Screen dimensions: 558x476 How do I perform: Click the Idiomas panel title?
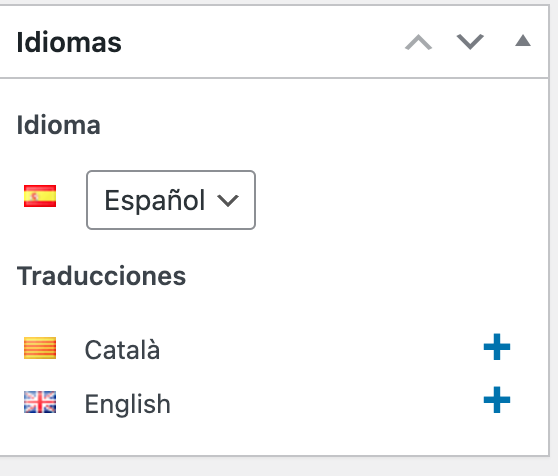(x=69, y=42)
